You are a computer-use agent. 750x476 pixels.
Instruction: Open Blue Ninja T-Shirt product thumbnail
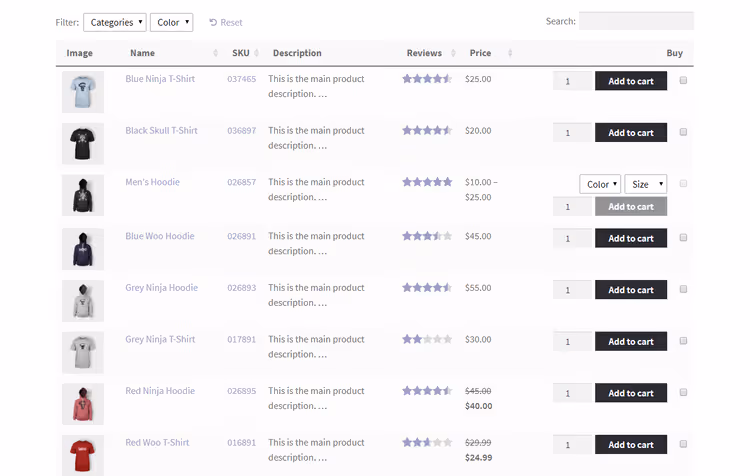pos(83,92)
